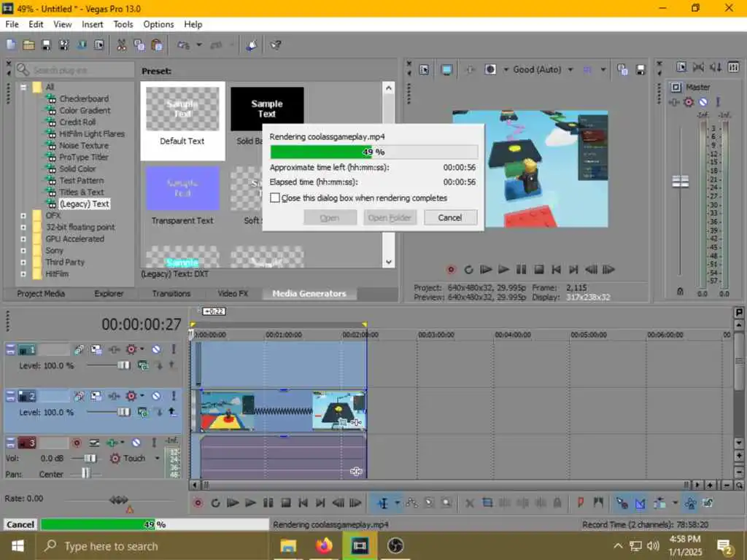Click Cancel button in status bar
The image size is (747, 560).
[x=20, y=524]
